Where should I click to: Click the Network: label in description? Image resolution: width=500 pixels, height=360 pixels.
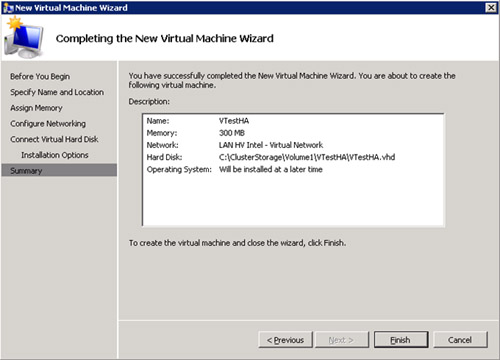[163, 145]
